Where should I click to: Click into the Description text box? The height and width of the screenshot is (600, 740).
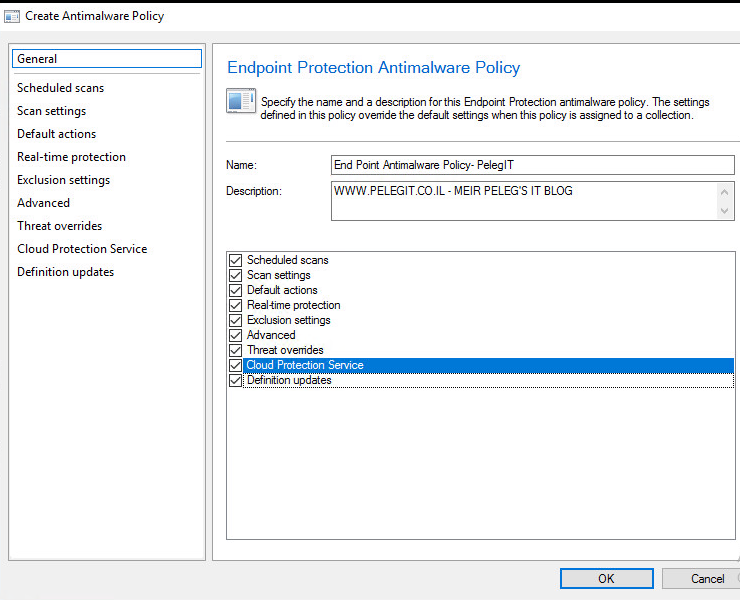[x=524, y=201]
